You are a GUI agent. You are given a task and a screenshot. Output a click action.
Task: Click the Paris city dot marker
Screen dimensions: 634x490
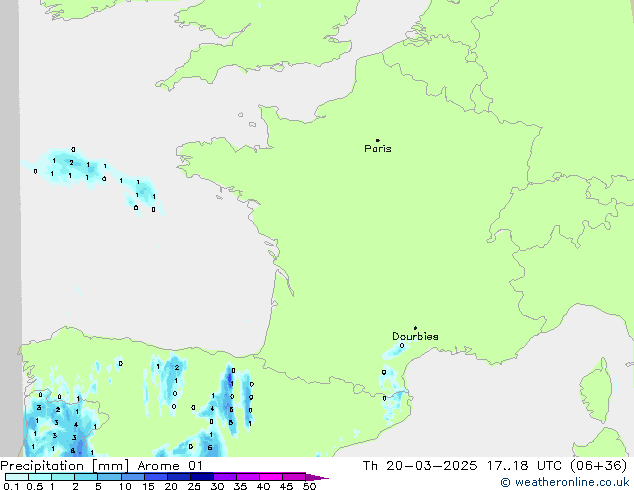(x=378, y=140)
